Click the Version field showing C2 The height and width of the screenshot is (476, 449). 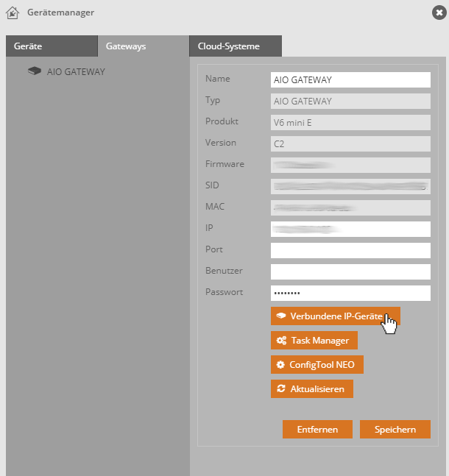tap(350, 144)
